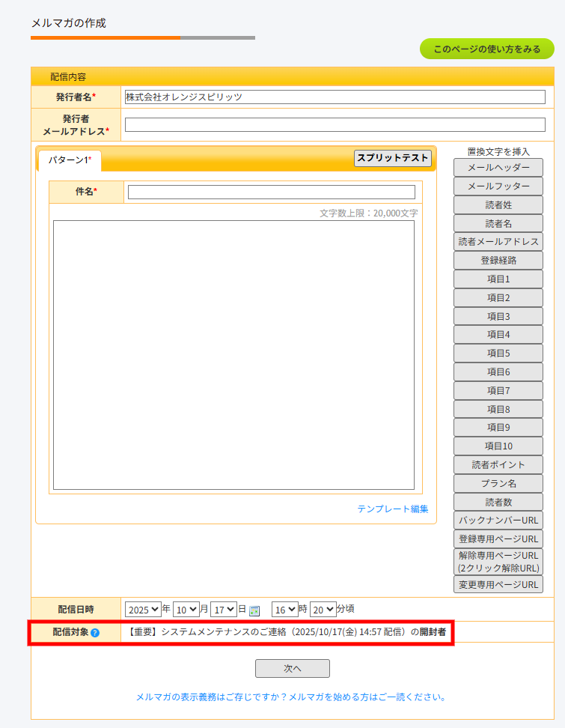Image resolution: width=565 pixels, height=728 pixels.
Task: Expand the year dropdown showing 2025
Action: point(142,610)
